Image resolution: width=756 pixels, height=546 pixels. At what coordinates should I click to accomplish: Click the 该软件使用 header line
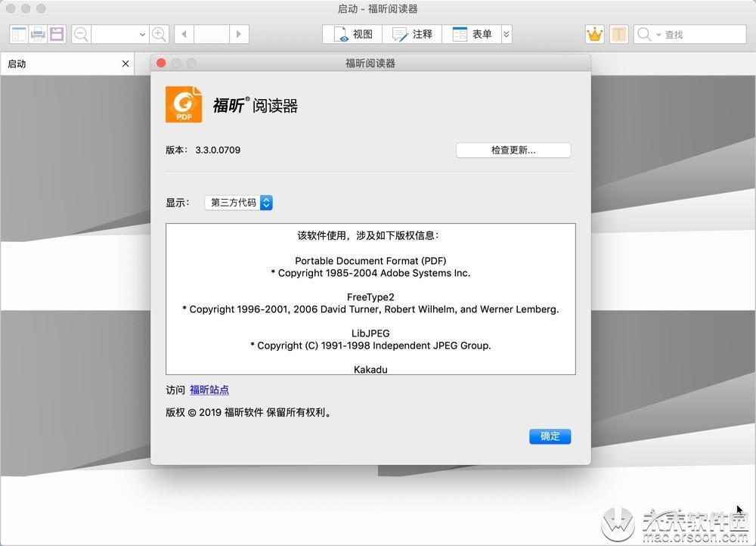(368, 235)
